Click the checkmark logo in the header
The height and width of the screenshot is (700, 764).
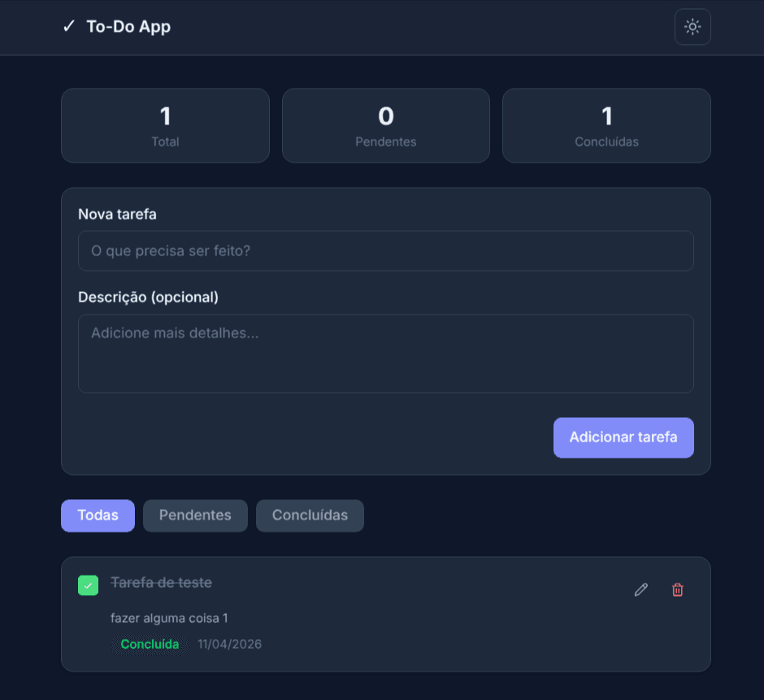coord(68,26)
